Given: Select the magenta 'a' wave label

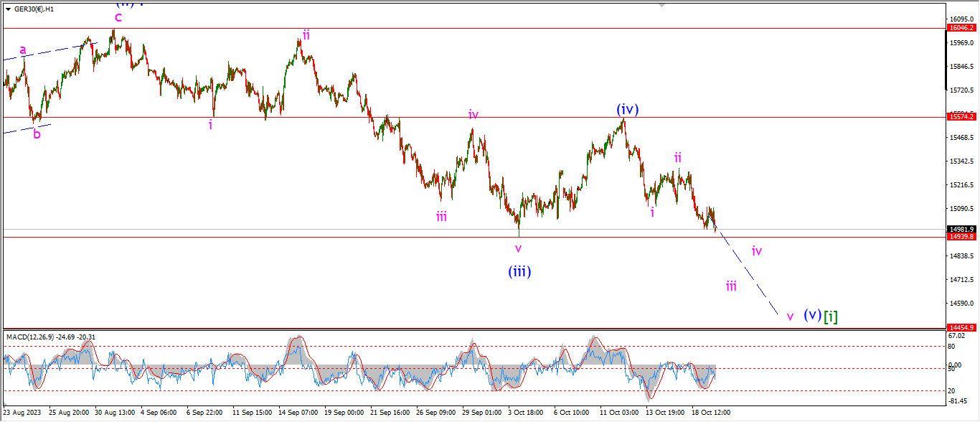Looking at the screenshot, I should click(x=23, y=50).
